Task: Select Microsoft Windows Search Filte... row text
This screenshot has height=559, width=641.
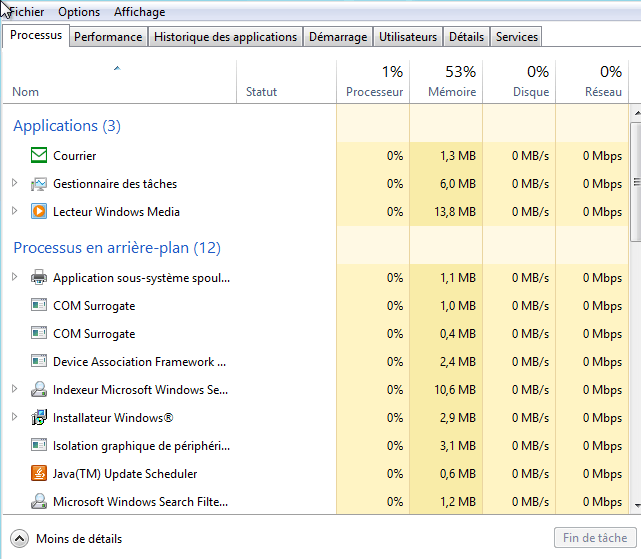Action: (x=141, y=501)
